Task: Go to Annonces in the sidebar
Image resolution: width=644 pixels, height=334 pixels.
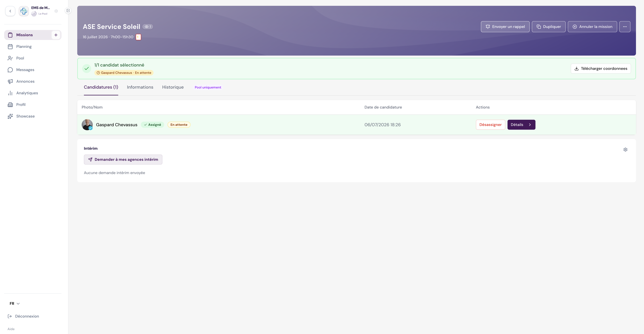Action: click(x=33, y=81)
